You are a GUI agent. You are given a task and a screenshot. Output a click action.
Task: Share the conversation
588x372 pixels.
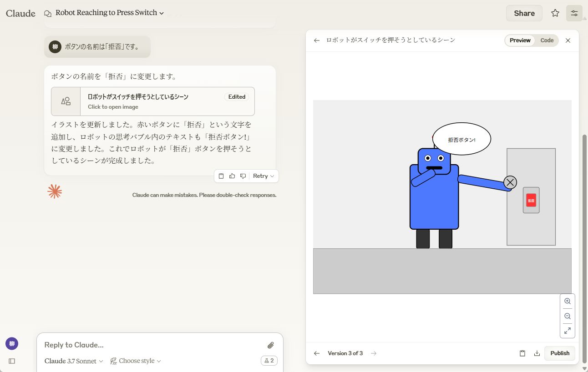(x=524, y=13)
